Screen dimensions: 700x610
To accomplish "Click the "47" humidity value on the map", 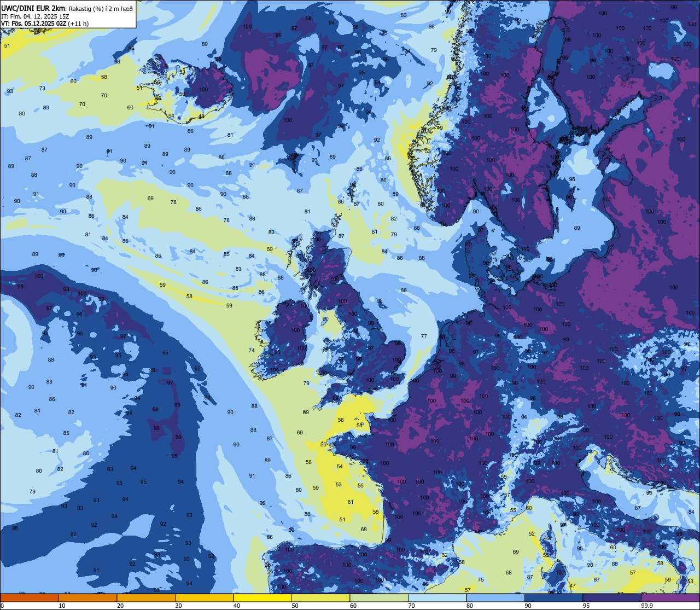I will click(573, 586).
